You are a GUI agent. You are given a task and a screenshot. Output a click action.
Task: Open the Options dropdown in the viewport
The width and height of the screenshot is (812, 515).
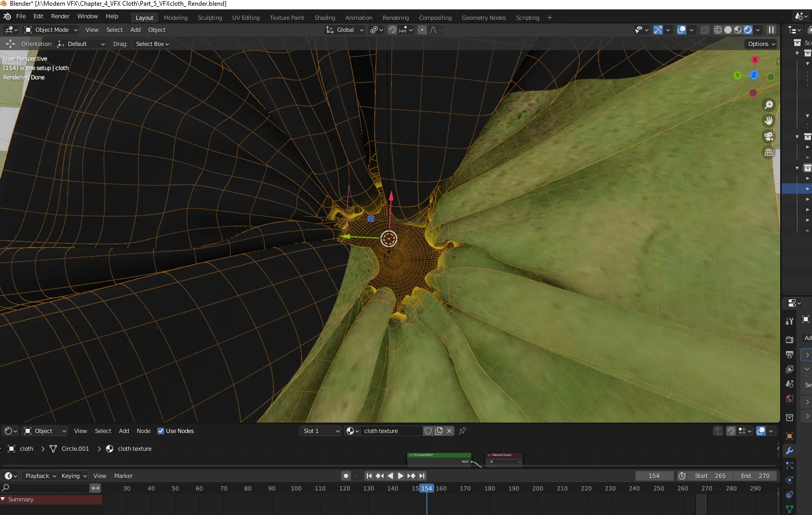click(759, 44)
